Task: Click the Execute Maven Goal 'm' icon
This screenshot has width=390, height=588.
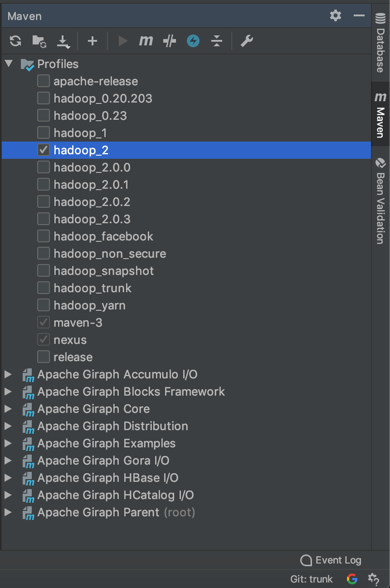Action: [146, 41]
